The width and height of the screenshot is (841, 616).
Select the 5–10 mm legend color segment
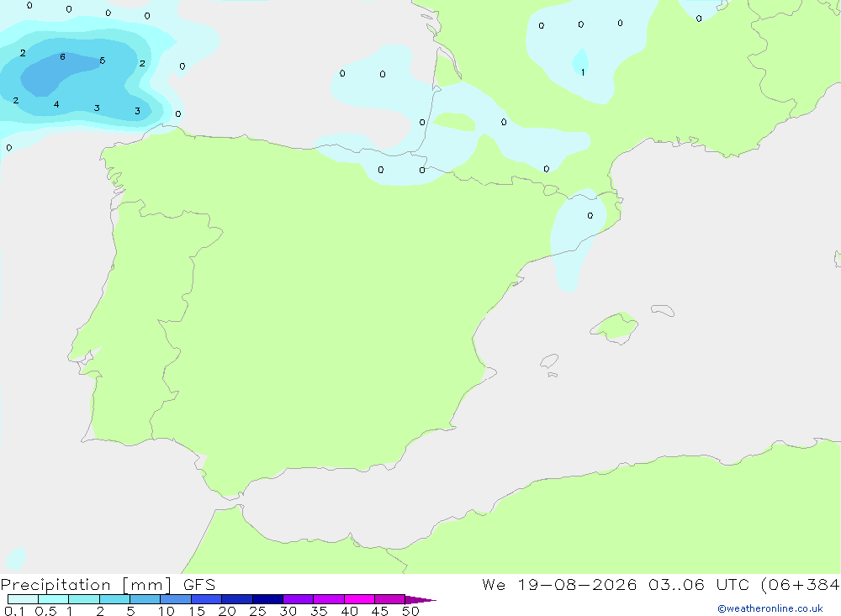click(145, 599)
